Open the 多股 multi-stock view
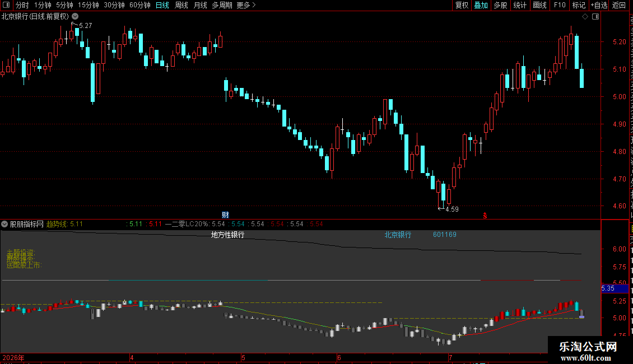The height and width of the screenshot is (364, 633). [500, 5]
